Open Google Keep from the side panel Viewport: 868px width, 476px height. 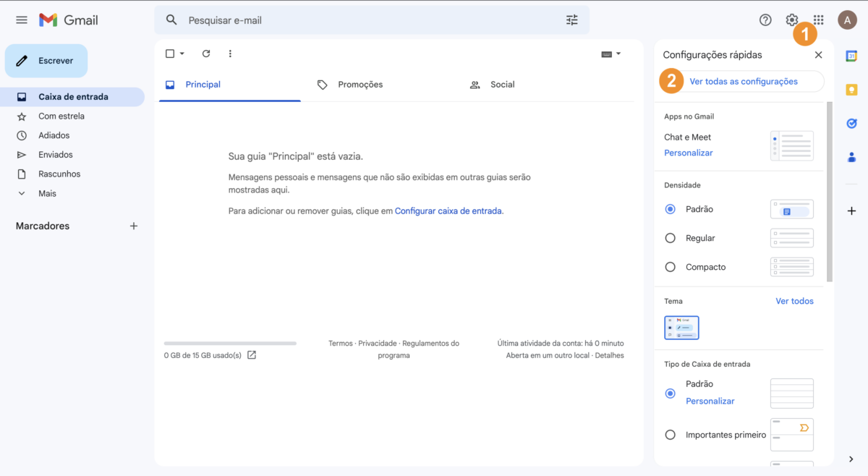(x=851, y=90)
